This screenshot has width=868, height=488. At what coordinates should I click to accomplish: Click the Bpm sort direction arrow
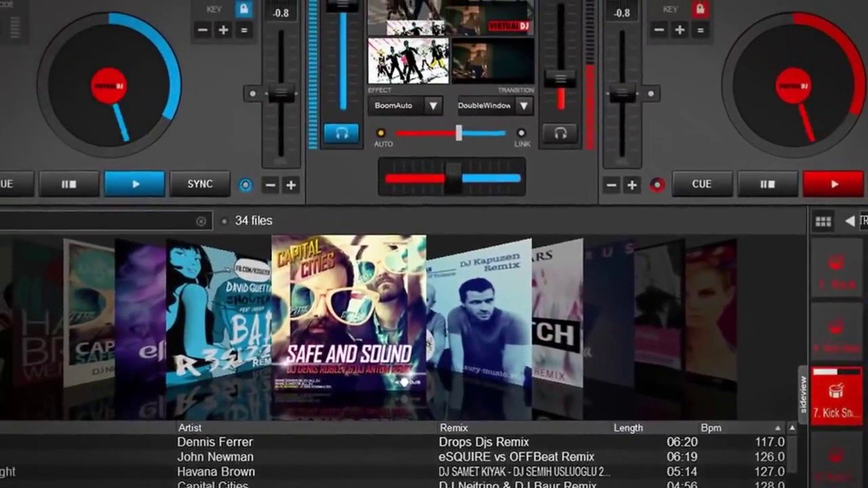(778, 428)
